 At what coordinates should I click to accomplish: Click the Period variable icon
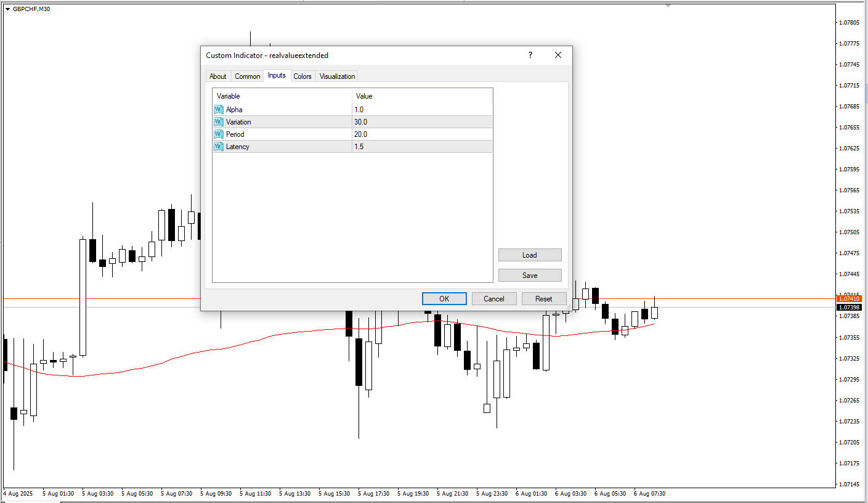pyautogui.click(x=219, y=134)
